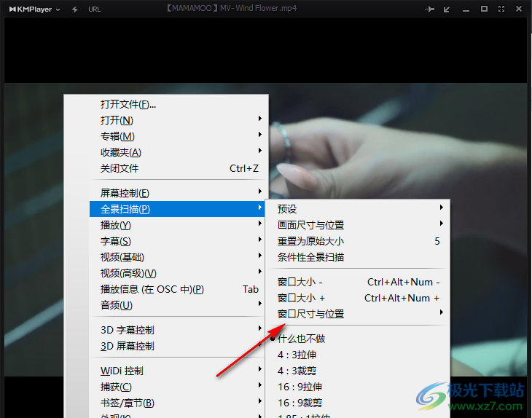Expand the 打开(N) submenu
The width and height of the screenshot is (532, 418).
(x=179, y=120)
